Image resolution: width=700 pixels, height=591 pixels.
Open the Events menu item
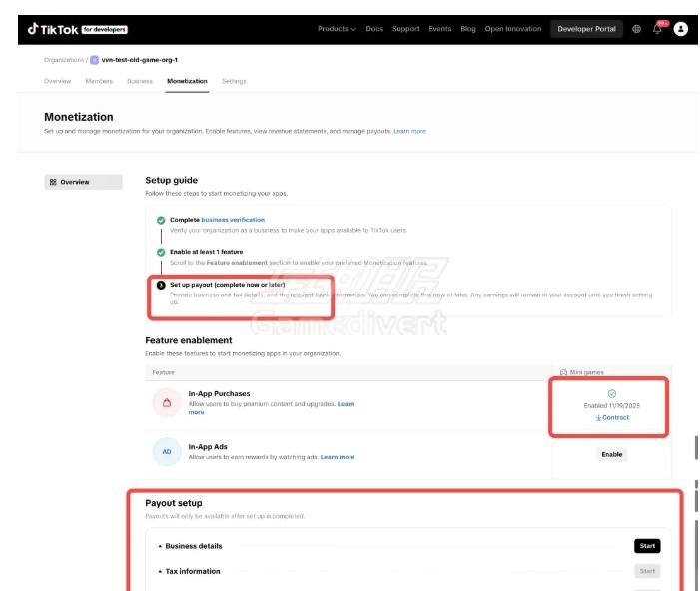click(x=440, y=29)
